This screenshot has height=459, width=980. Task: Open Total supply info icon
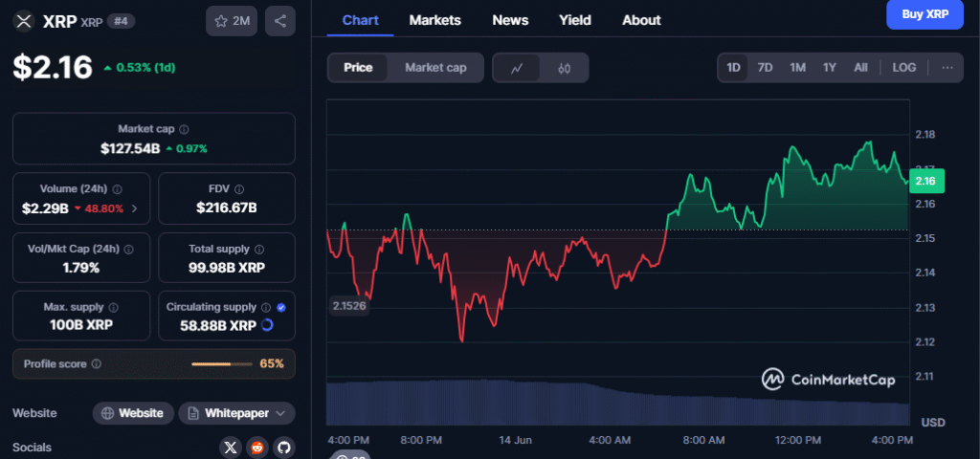(x=259, y=250)
